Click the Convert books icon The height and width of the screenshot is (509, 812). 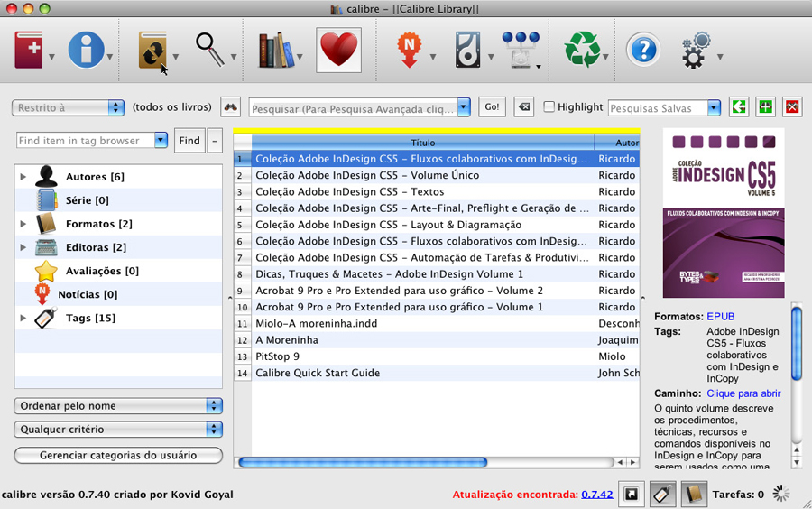click(152, 50)
